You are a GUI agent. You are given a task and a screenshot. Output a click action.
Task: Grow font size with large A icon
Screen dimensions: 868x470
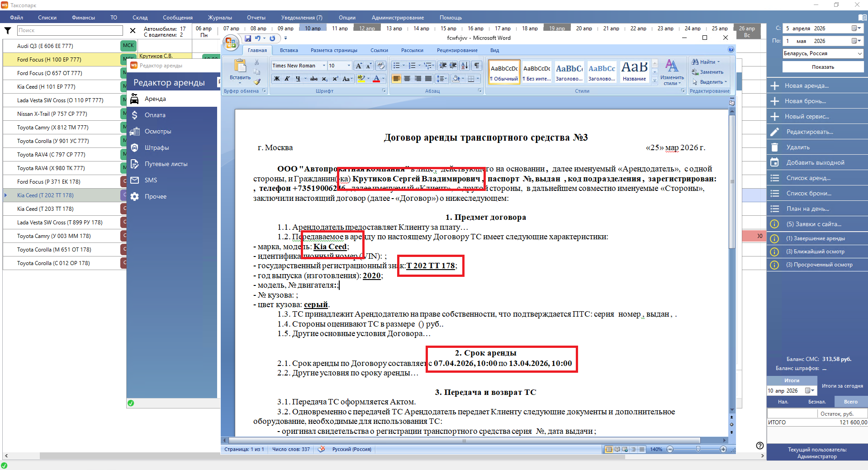(359, 66)
